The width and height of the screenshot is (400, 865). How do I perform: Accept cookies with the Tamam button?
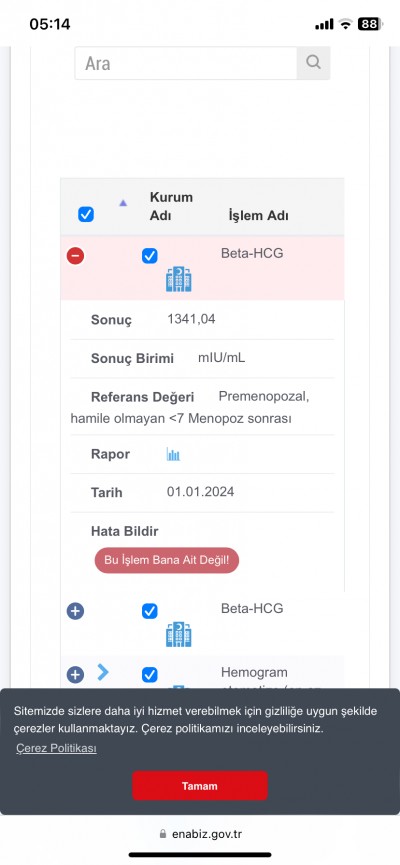coord(200,786)
